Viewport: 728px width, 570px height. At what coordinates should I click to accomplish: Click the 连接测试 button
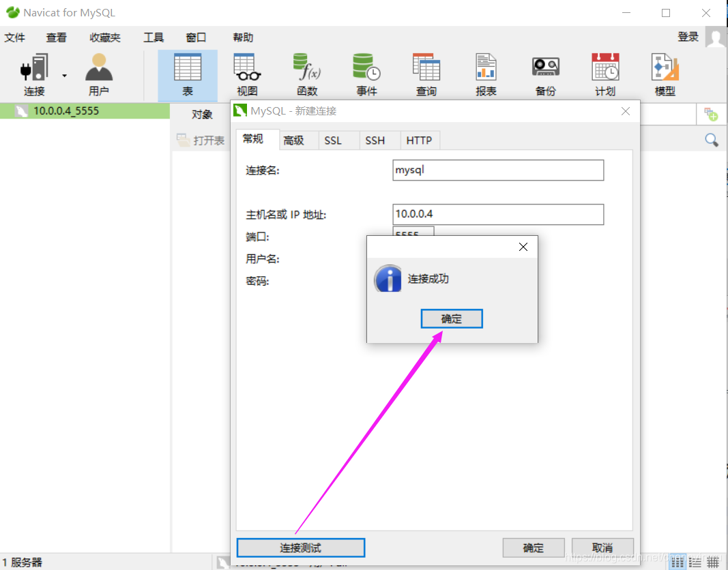coord(301,547)
